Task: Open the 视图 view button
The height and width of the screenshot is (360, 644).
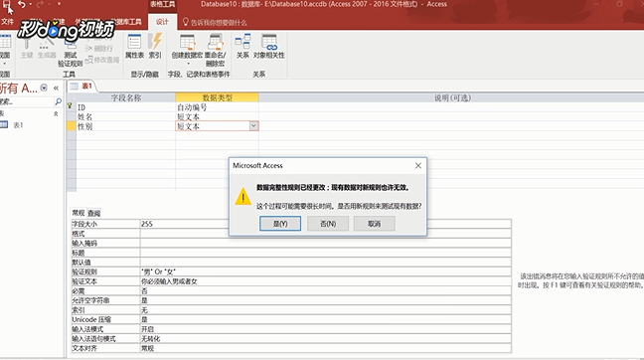Action: coord(5,50)
